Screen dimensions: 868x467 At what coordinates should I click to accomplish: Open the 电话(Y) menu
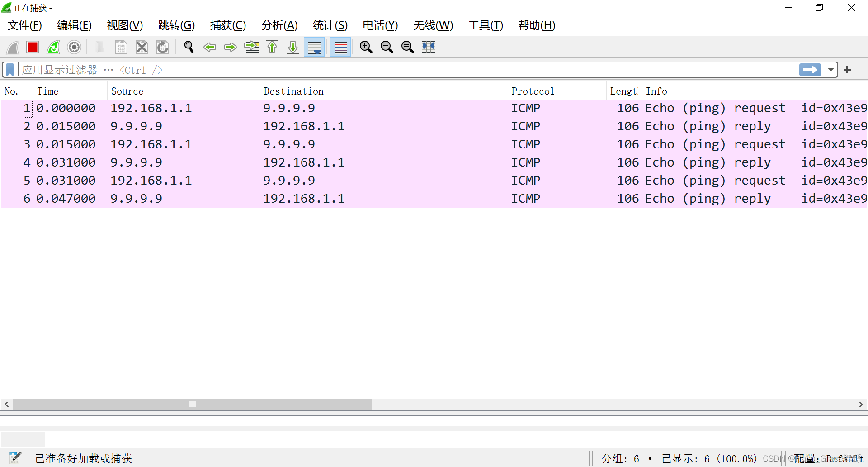(380, 25)
